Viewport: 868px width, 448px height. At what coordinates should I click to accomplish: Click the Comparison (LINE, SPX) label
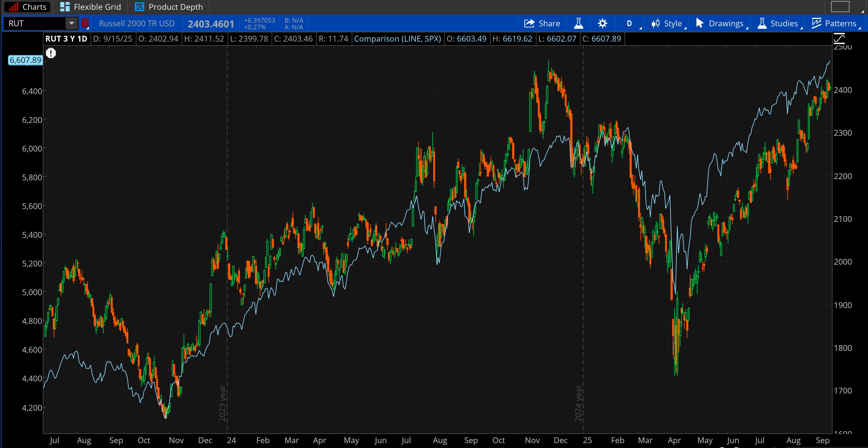(398, 39)
